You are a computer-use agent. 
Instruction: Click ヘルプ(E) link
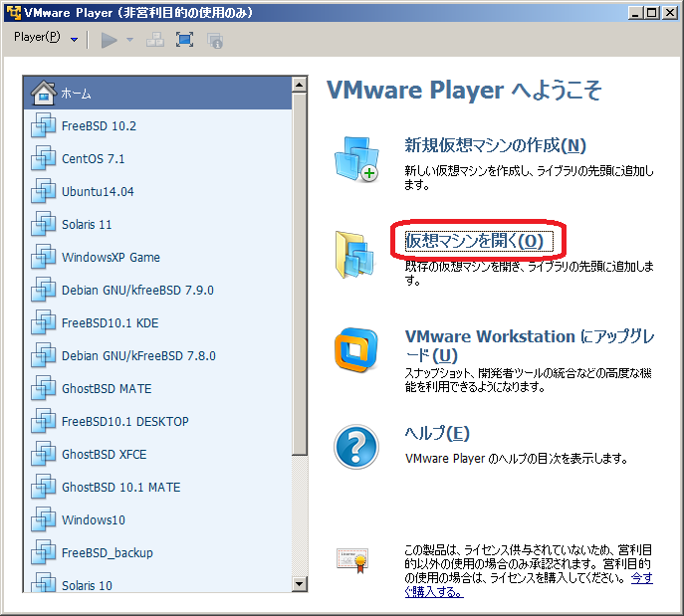(437, 433)
